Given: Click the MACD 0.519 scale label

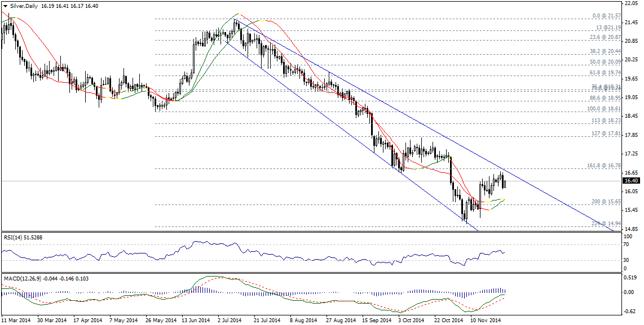Looking at the screenshot, I should [x=629, y=278].
